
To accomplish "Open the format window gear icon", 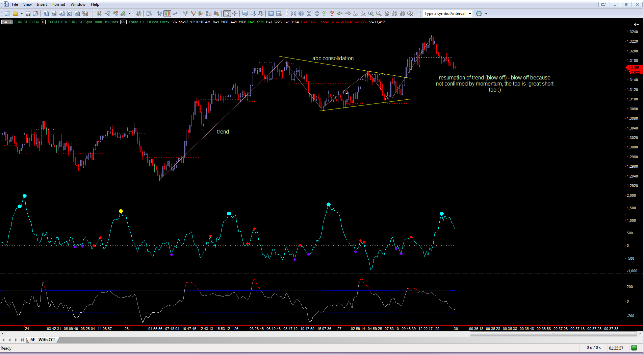I will [149, 14].
